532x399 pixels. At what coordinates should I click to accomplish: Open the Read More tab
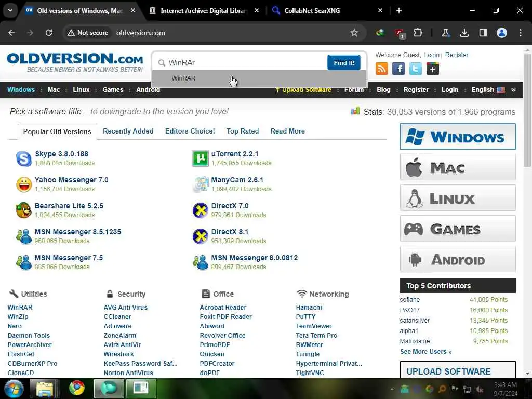(287, 131)
